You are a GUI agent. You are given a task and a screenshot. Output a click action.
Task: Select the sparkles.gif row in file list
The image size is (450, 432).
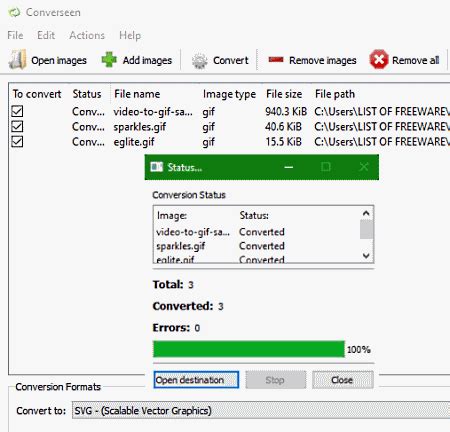230,127
